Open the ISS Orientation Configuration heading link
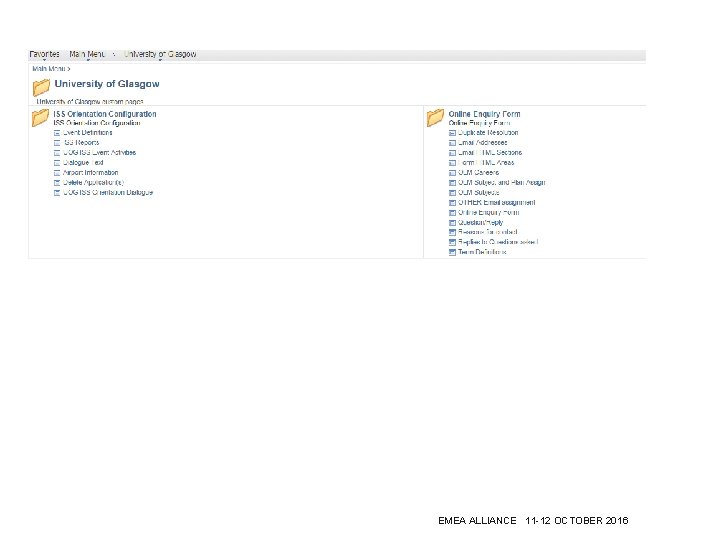Screen dimensions: 720x540 105,114
